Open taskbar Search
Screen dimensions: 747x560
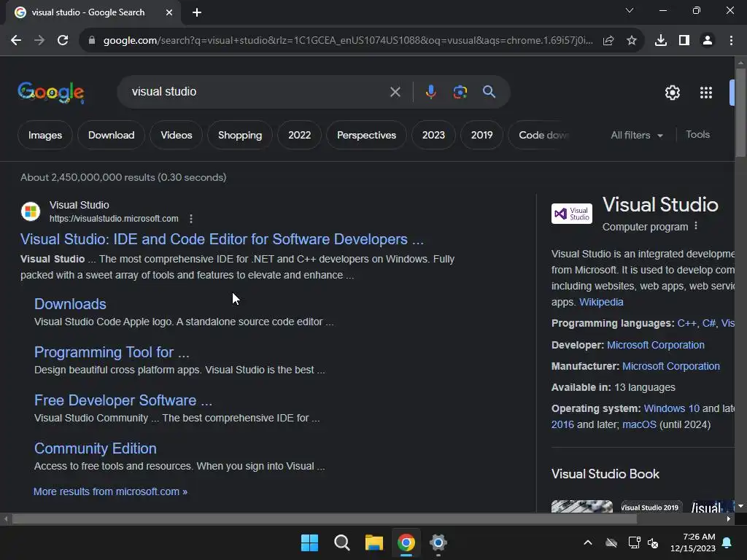tap(342, 542)
